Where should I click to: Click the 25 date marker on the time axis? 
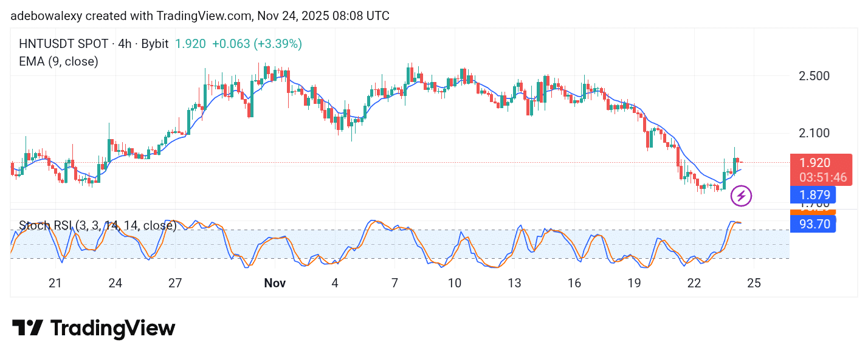754,282
